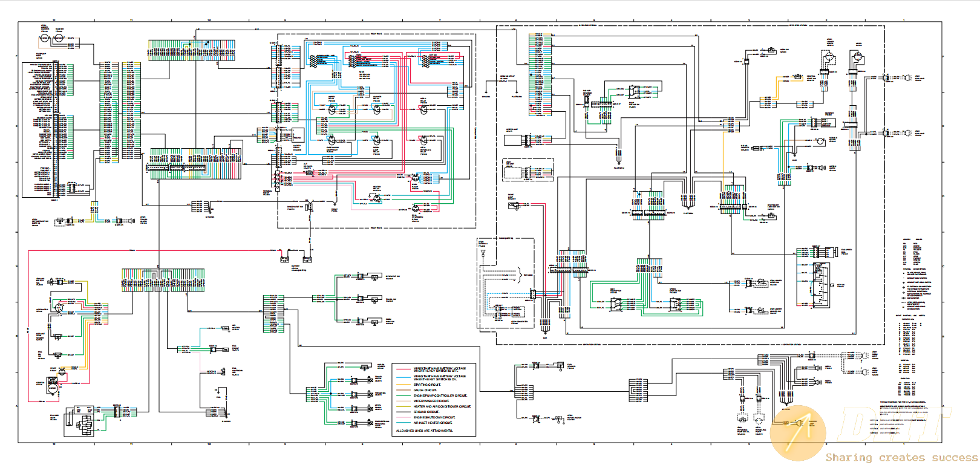
Task: Click the legend text "STARTING CIRCUIT"
Action: tap(427, 385)
